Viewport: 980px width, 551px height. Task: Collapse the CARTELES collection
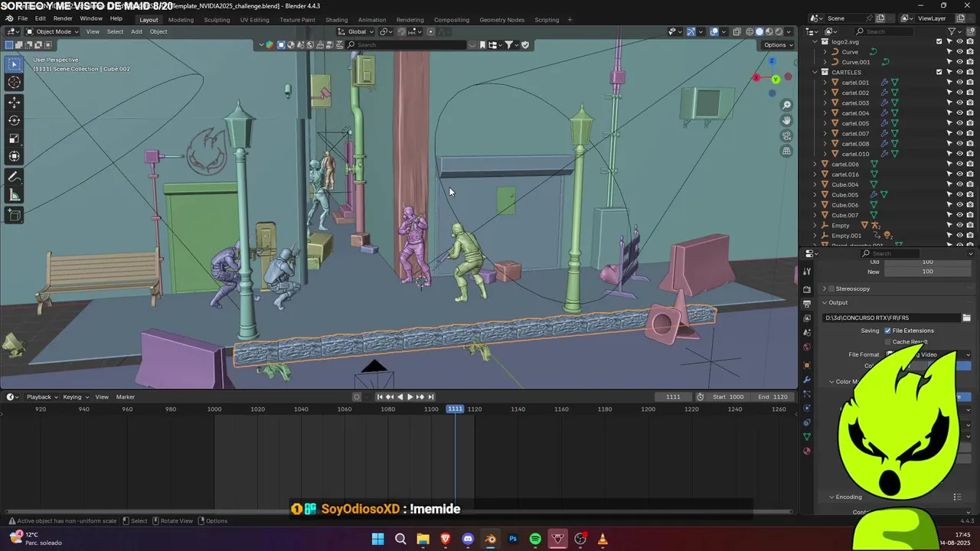pyautogui.click(x=815, y=72)
